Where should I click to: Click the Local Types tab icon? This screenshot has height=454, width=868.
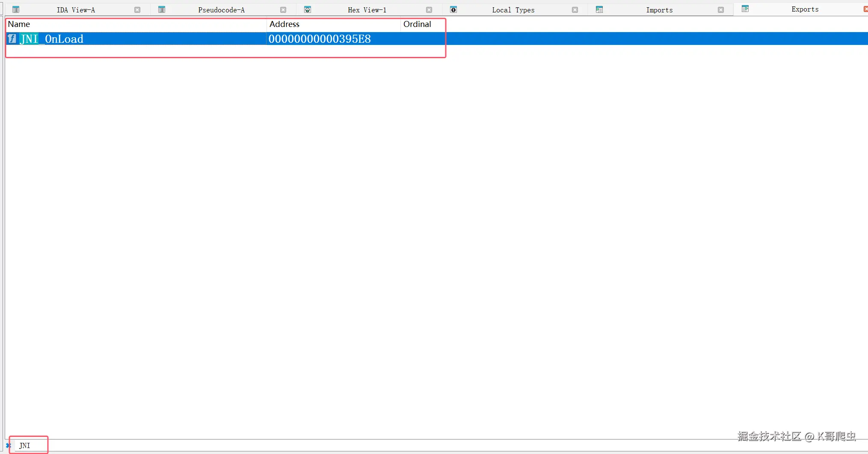pos(453,9)
